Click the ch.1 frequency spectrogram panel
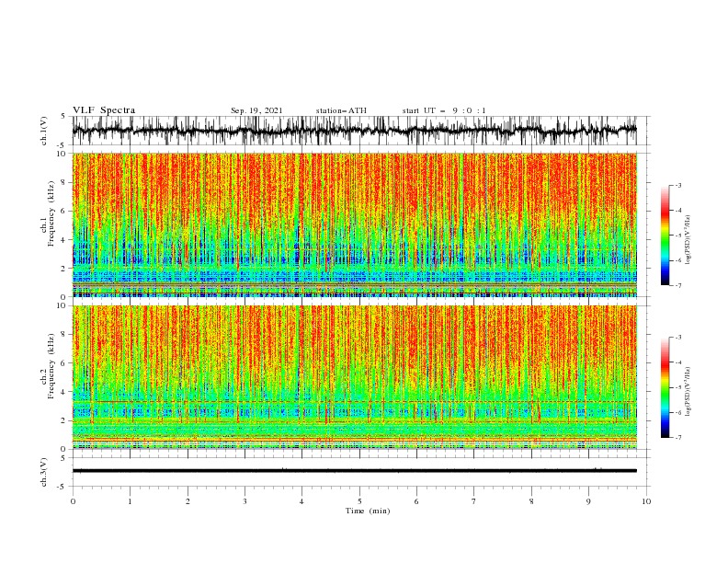 point(354,224)
